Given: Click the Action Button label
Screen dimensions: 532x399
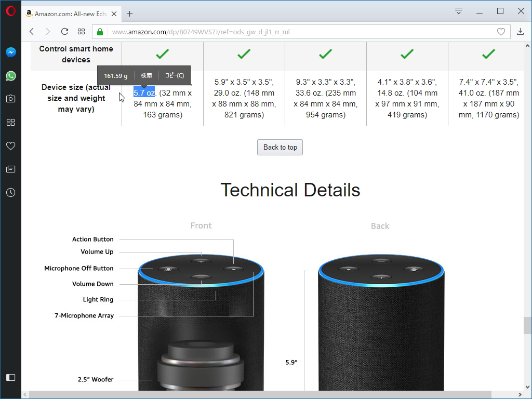Looking at the screenshot, I should (92, 239).
